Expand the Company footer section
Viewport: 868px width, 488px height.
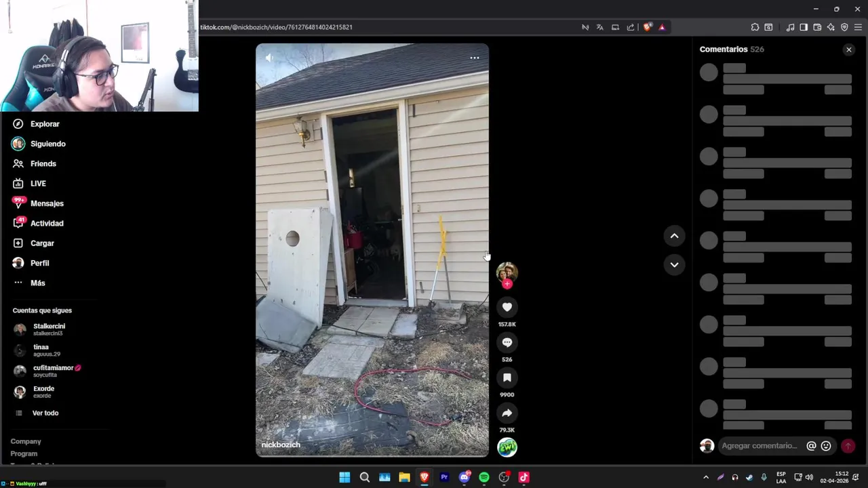pyautogui.click(x=26, y=441)
